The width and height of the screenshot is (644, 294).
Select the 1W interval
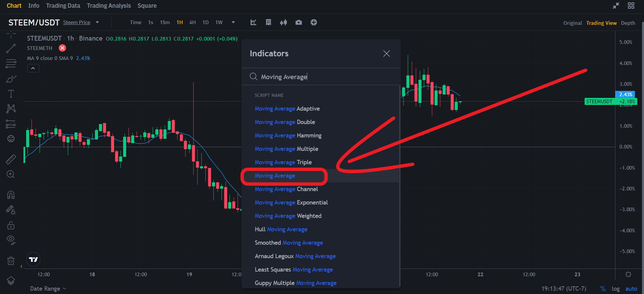coord(219,22)
